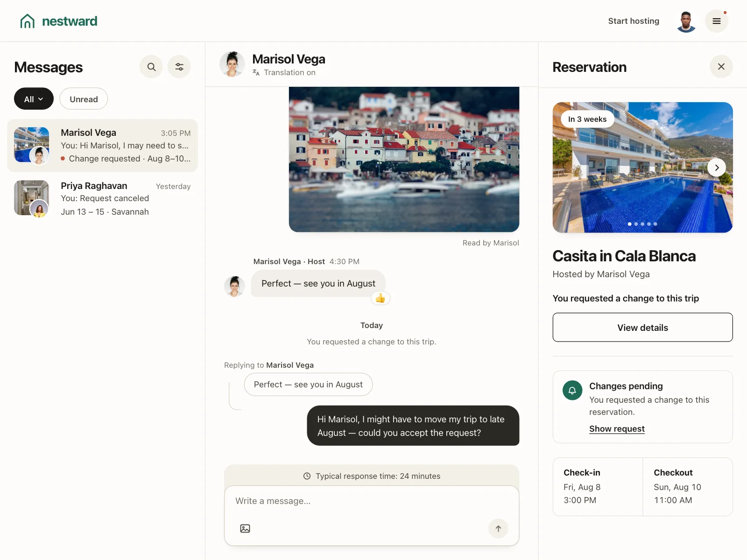Click the Translation on indicator
The width and height of the screenshot is (747, 560).
click(x=284, y=72)
